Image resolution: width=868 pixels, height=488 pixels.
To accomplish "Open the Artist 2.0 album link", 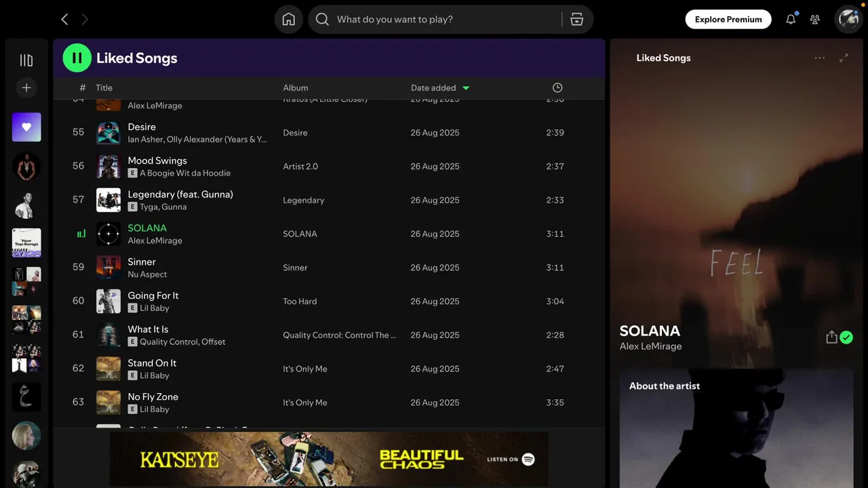I will tap(300, 167).
